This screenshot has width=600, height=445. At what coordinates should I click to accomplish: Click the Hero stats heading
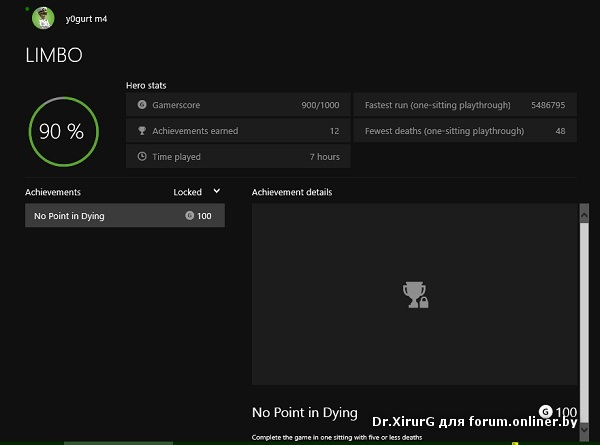click(x=146, y=86)
